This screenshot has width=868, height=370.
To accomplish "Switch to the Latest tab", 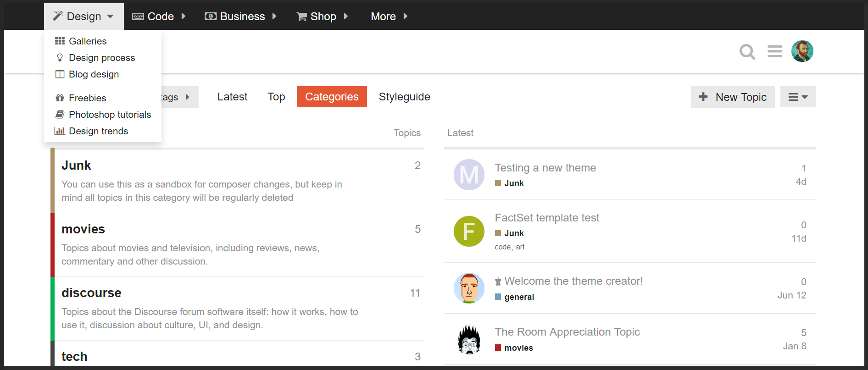I will tap(232, 97).
